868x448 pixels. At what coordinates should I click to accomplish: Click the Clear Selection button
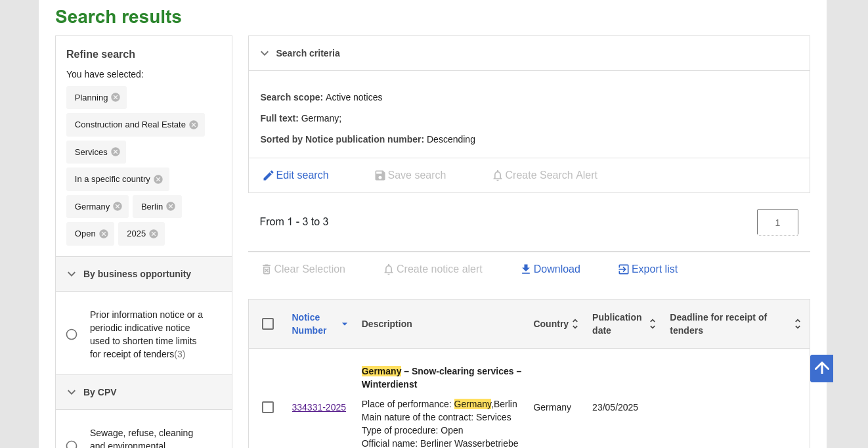[x=303, y=269]
